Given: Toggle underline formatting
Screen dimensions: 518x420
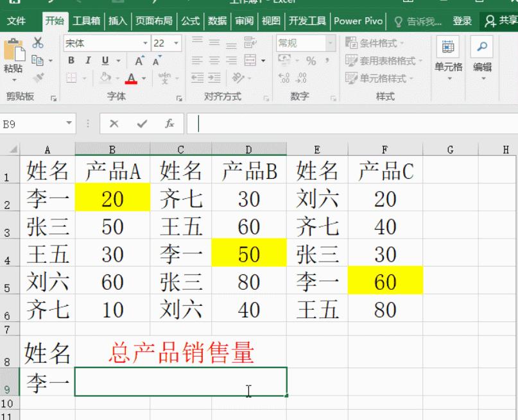Looking at the screenshot, I should (x=104, y=60).
